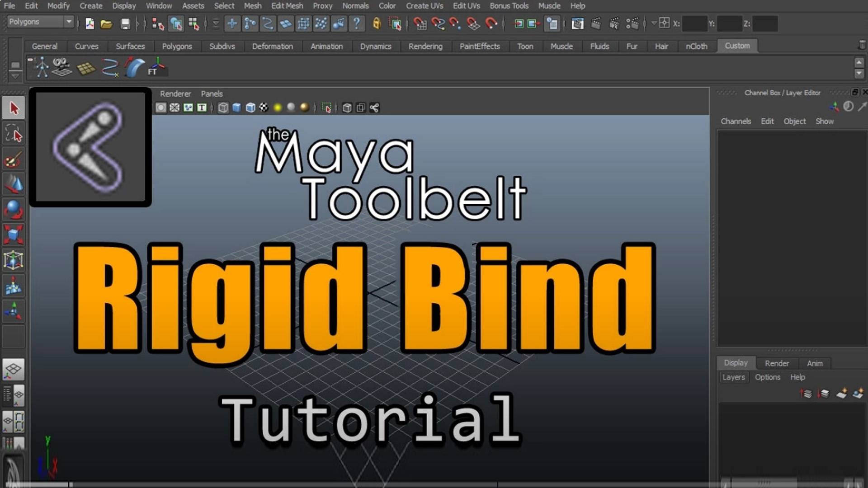Viewport: 868px width, 488px height.
Task: Toggle textured display with the checkered sphere icon
Action: click(264, 108)
